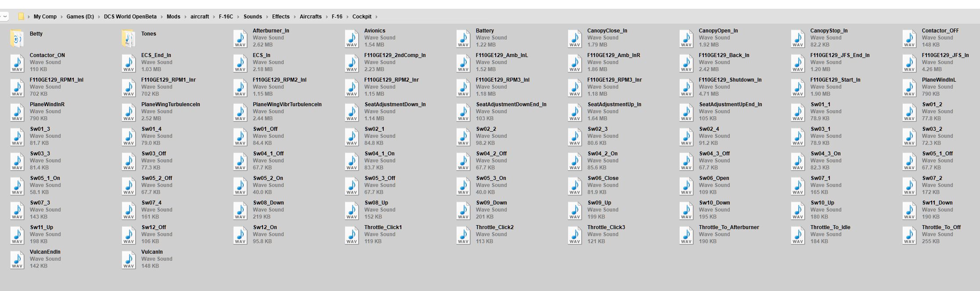Select the CanopyClose_In WAV icon
Image resolution: width=980 pixels, height=291 pixels.
575,39
